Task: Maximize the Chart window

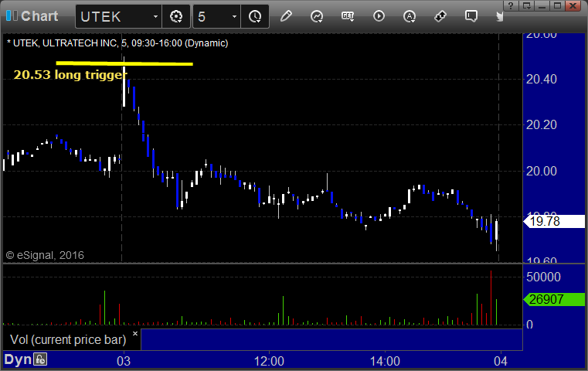Action: (x=557, y=5)
